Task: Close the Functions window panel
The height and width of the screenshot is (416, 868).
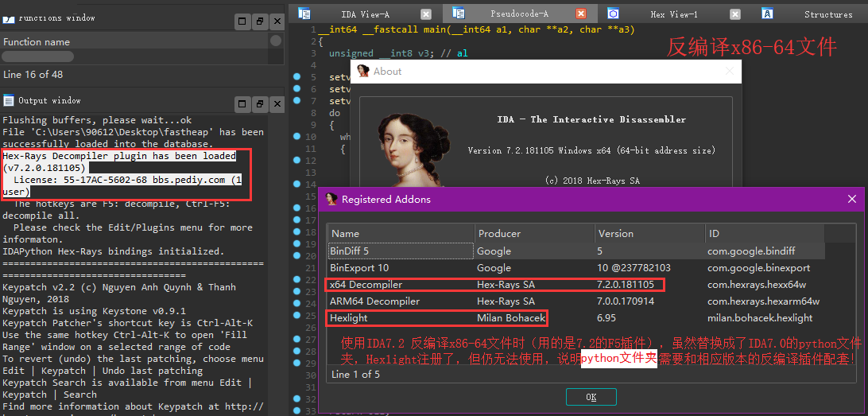Action: coord(278,21)
